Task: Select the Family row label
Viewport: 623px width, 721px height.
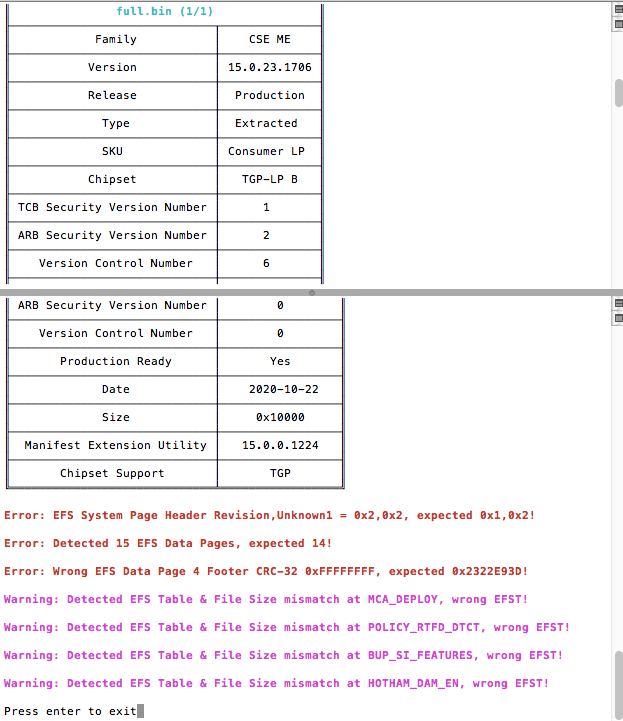Action: [x=116, y=40]
